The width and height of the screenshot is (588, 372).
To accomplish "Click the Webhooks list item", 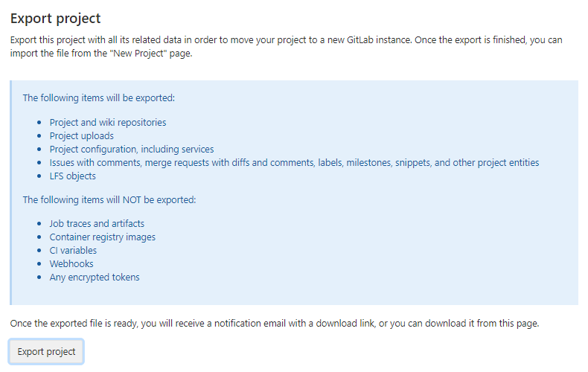I will (x=71, y=263).
